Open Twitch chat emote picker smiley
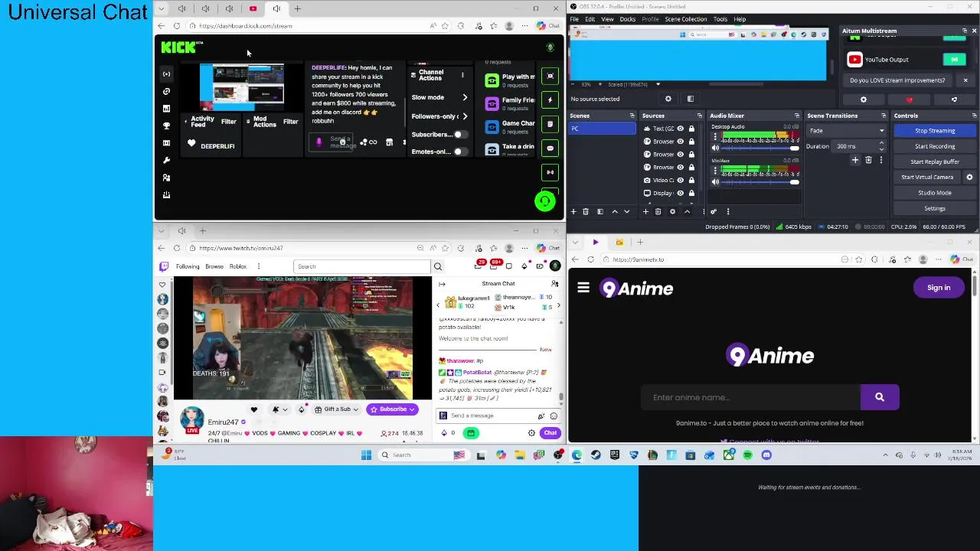The image size is (980, 551). point(554,416)
